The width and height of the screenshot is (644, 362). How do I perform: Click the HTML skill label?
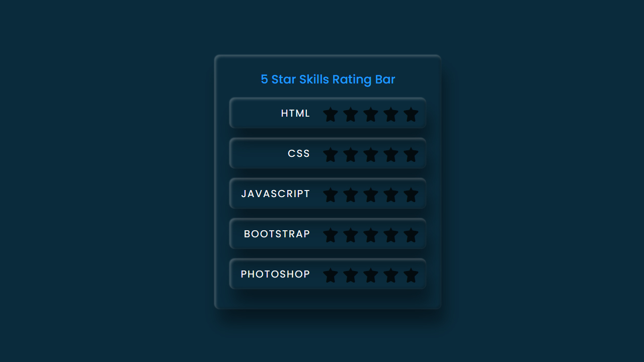[x=295, y=113]
